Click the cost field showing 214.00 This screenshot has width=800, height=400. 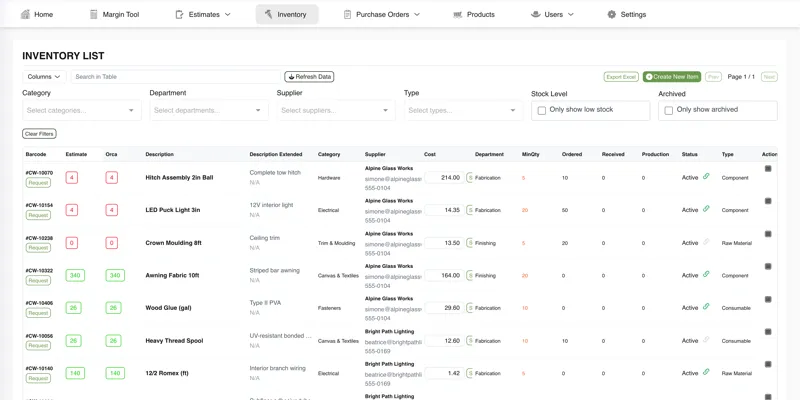coord(444,178)
